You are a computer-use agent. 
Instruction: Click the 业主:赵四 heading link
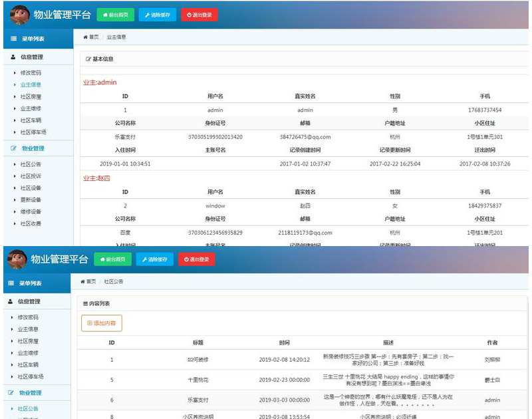[x=96, y=178]
